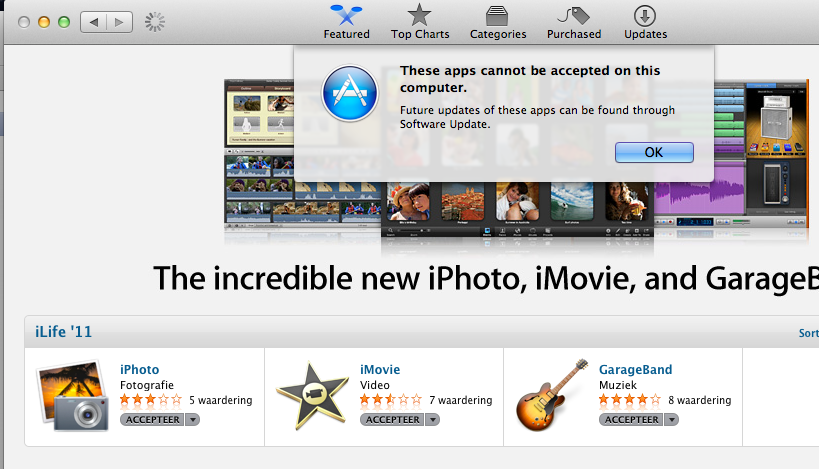Open the GarageBand title link
Image resolution: width=819 pixels, height=469 pixels.
point(635,369)
